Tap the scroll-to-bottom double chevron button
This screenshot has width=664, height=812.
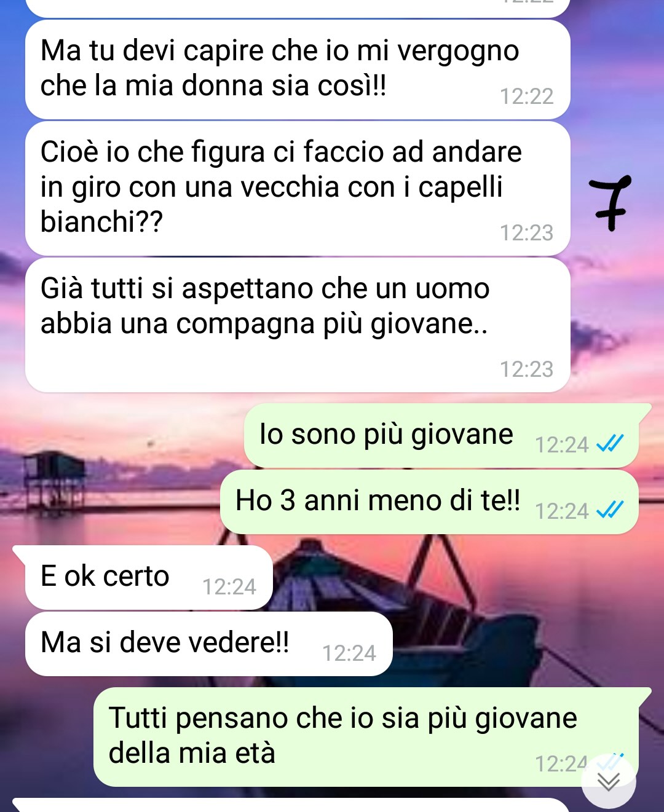pyautogui.click(x=609, y=781)
